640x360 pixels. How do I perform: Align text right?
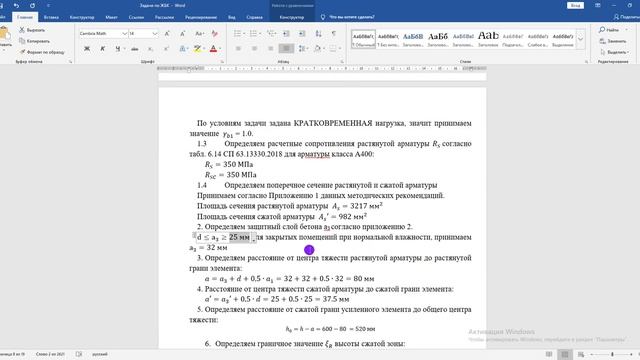pyautogui.click(x=270, y=49)
